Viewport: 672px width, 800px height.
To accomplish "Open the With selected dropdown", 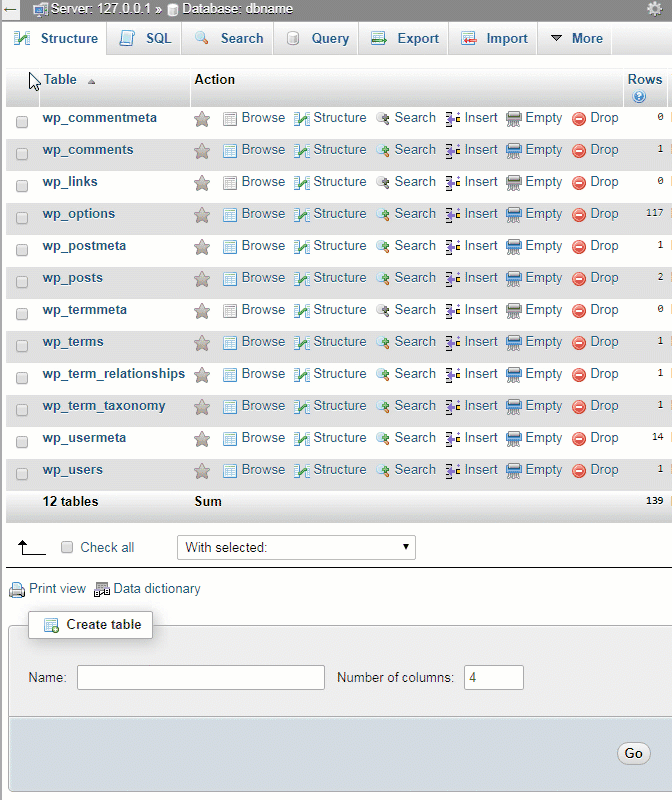I will (296, 547).
